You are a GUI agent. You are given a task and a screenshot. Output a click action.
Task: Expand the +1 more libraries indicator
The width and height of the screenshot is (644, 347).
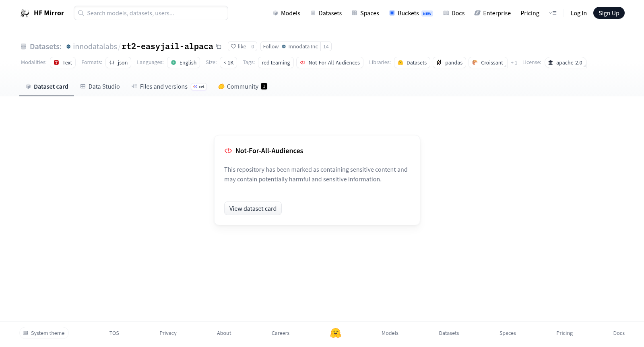[514, 62]
